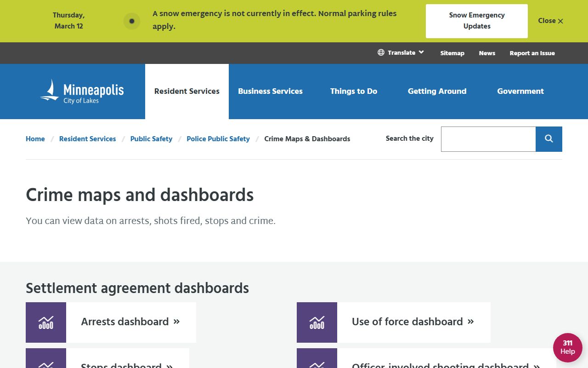Image resolution: width=588 pixels, height=368 pixels.
Task: Open the 311 Help bubble
Action: tap(568, 347)
